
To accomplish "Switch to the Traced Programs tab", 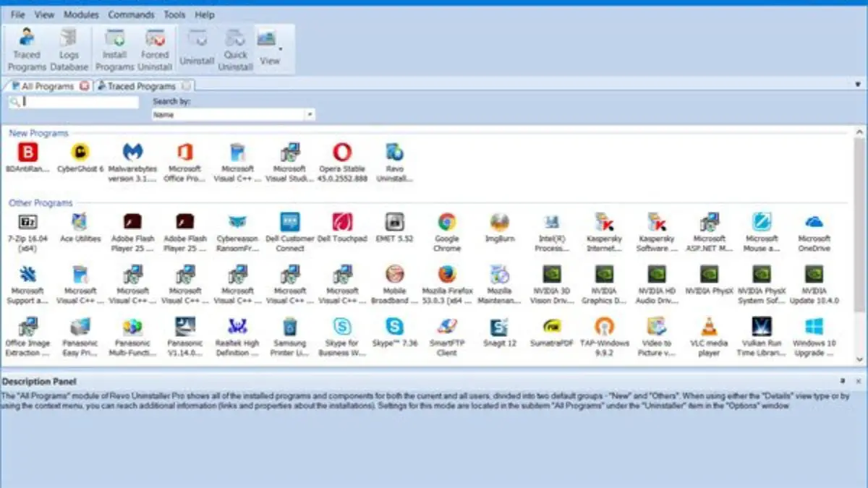I will tap(142, 86).
